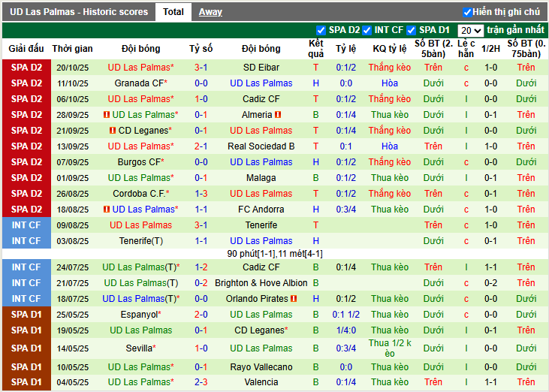Click the penalty note 90 phút[1-1],11 mét[4-1]
The height and width of the screenshot is (392, 549).
coord(275,254)
